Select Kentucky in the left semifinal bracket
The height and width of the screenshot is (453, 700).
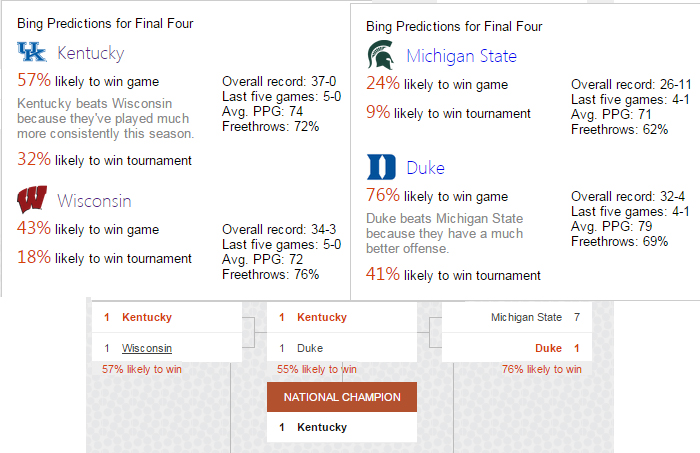tap(147, 317)
